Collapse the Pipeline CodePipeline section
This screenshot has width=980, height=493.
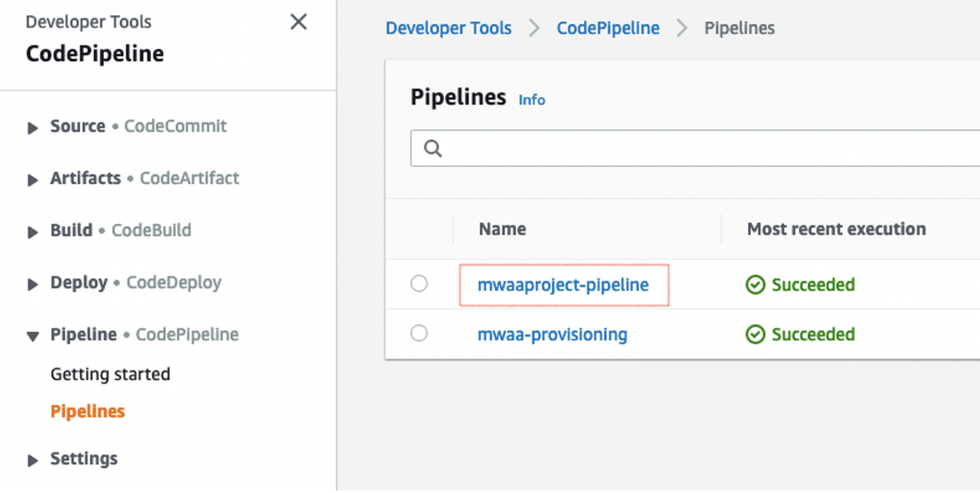pyautogui.click(x=33, y=336)
